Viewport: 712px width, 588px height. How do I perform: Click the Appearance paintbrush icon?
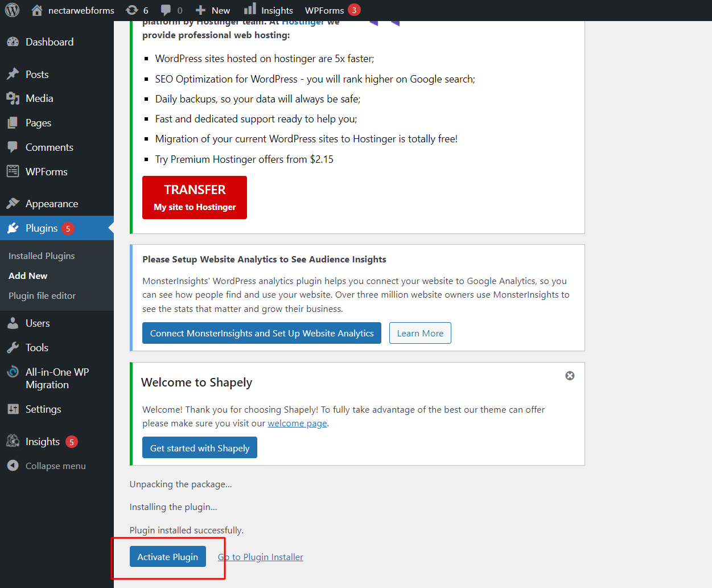point(13,204)
